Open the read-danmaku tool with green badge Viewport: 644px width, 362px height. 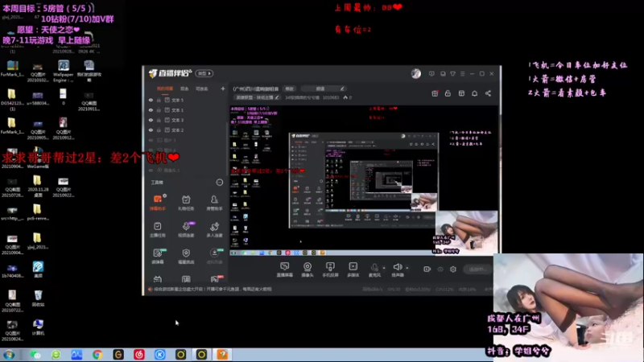[158, 256]
